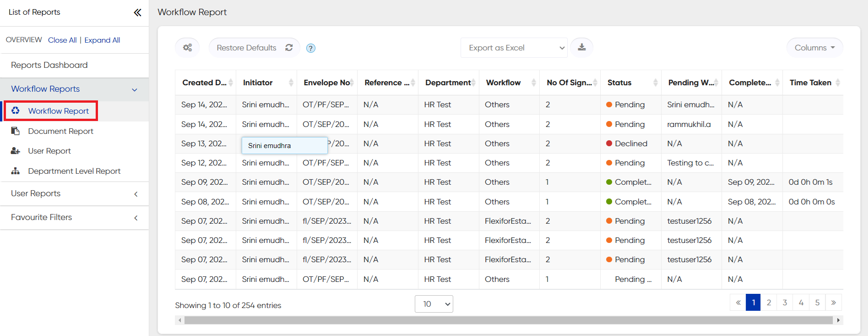Collapse the List of Reports sidebar
The width and height of the screenshot is (868, 336).
pos(137,12)
